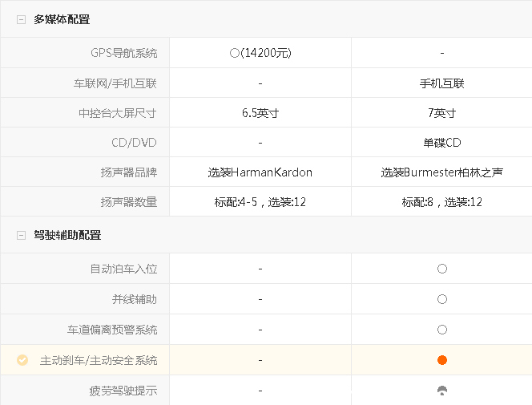Click the 选装Burmester柏林之声 cell

pyautogui.click(x=441, y=172)
